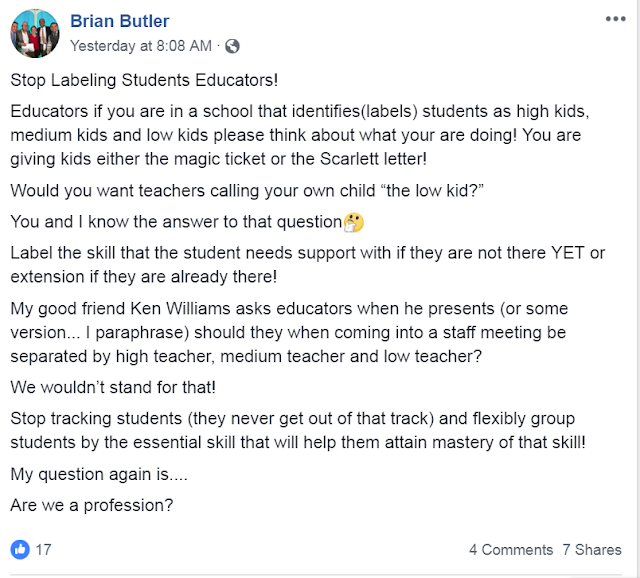Open the post options three-dot menu
This screenshot has height=578, width=640.
coord(614,19)
